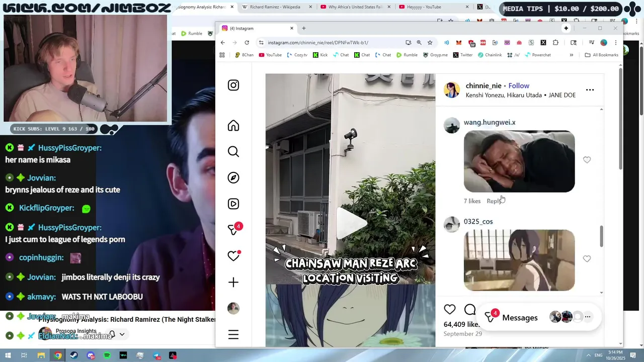Open All Bookmarks folder
Image resolution: width=644 pixels, height=362 pixels.
601,55
